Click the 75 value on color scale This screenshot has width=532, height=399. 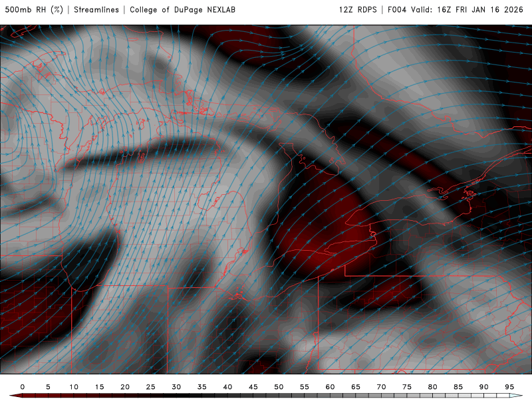[407, 387]
